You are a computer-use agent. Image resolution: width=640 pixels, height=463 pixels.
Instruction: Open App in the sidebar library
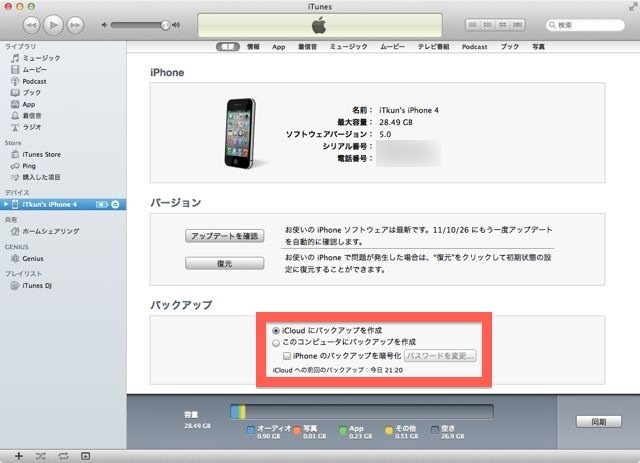coord(29,104)
